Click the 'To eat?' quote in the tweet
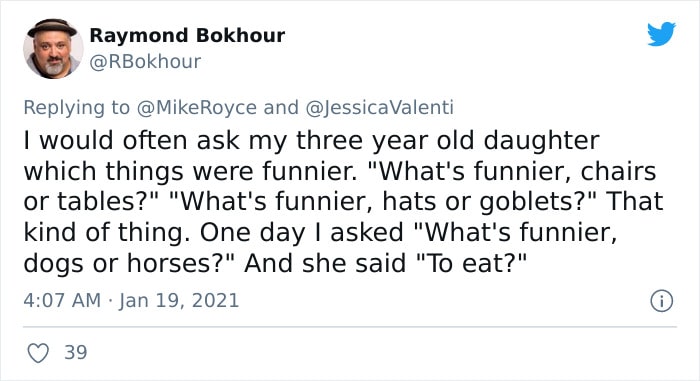The width and height of the screenshot is (700, 381). pos(471,263)
